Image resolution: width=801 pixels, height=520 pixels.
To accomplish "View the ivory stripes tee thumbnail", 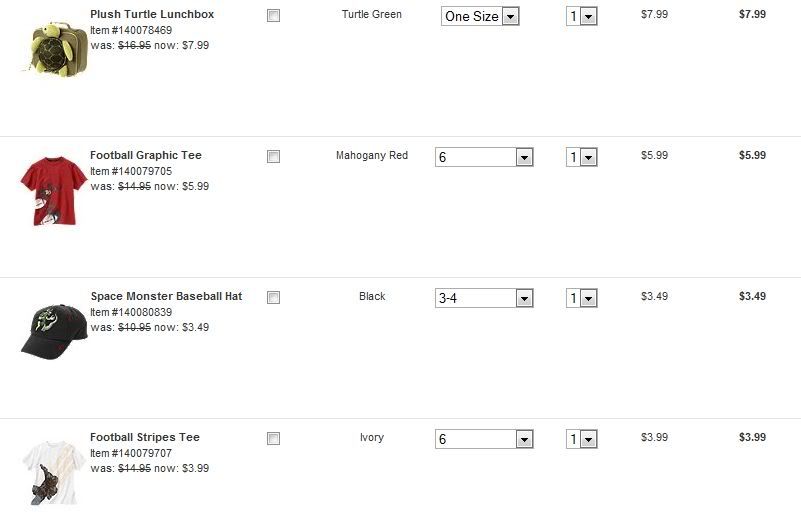I will pyautogui.click(x=54, y=473).
